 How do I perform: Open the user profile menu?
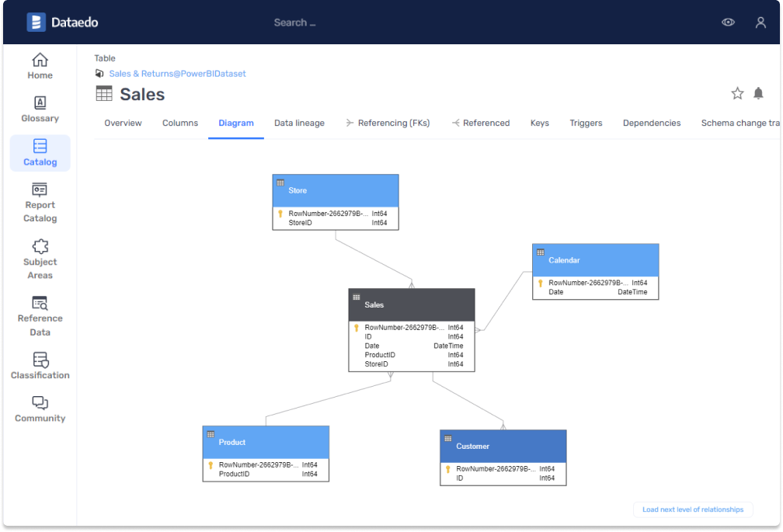click(x=760, y=23)
